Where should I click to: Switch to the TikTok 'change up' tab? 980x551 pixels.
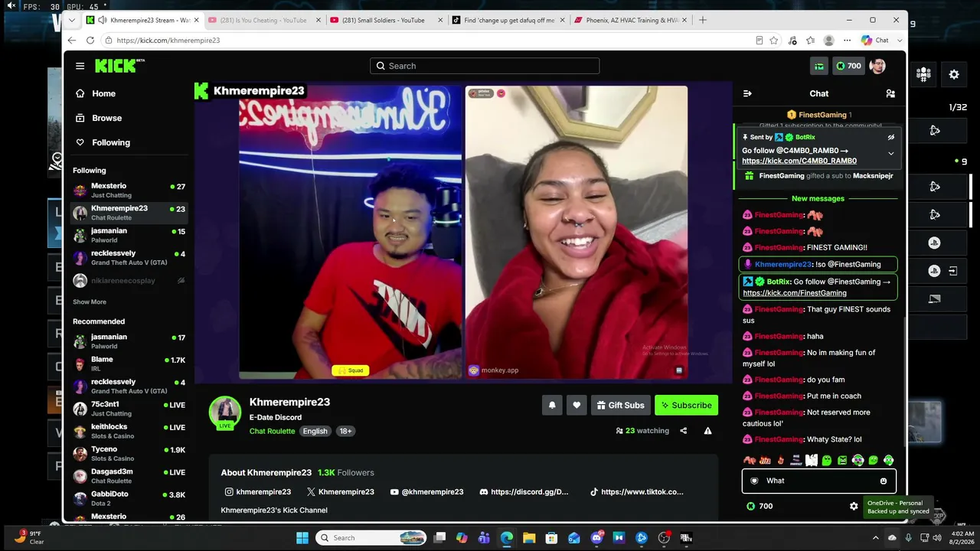(509, 20)
